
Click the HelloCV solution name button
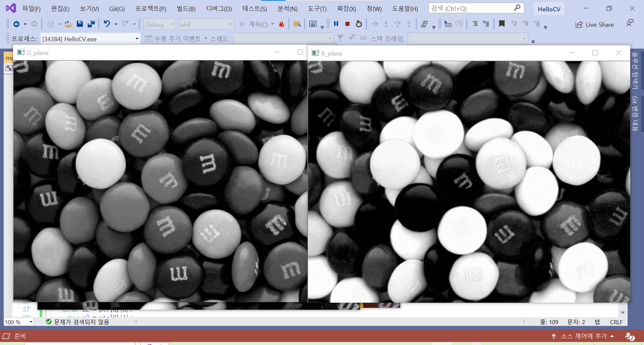[x=549, y=9]
